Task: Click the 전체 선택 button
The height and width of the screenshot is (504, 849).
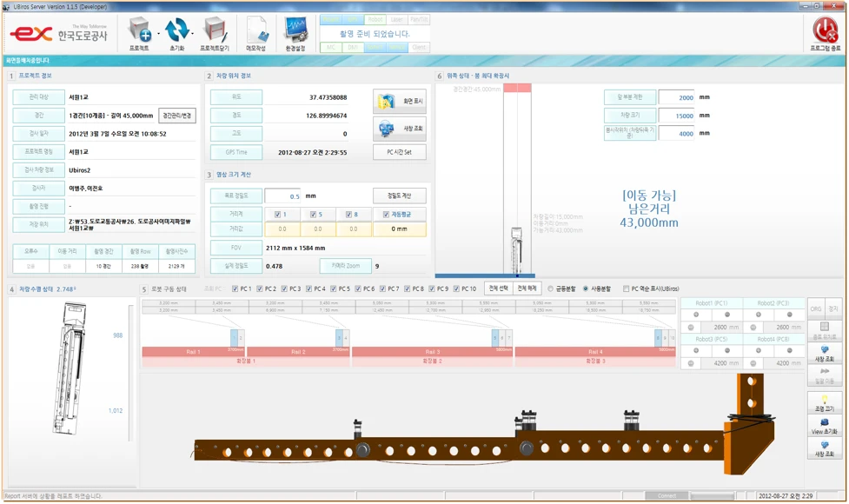Action: (x=498, y=288)
